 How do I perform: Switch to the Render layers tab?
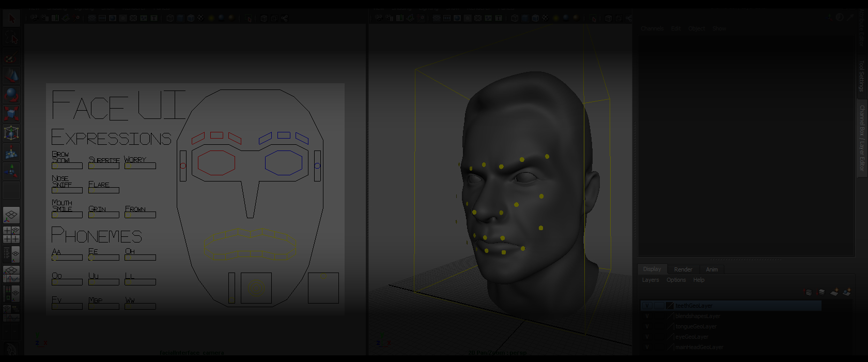click(x=683, y=269)
